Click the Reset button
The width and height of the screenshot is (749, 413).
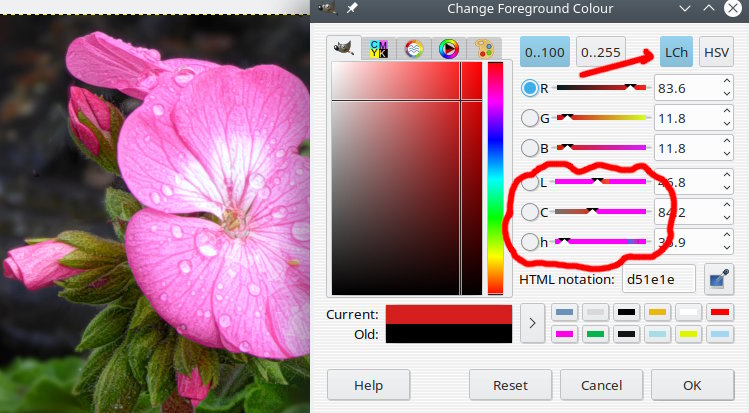click(x=510, y=385)
